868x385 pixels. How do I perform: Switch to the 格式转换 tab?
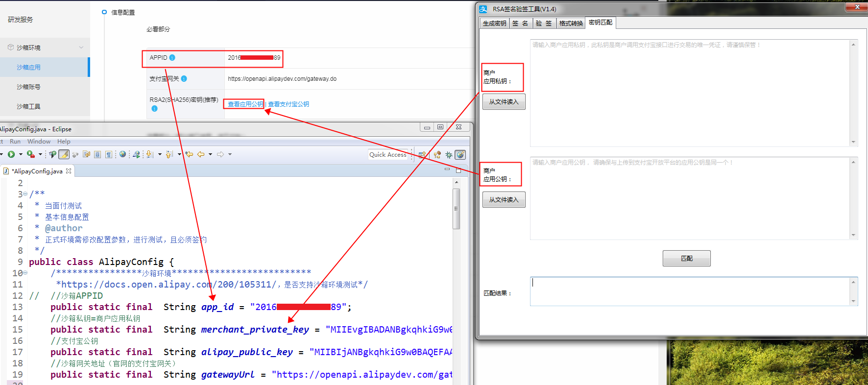click(571, 23)
